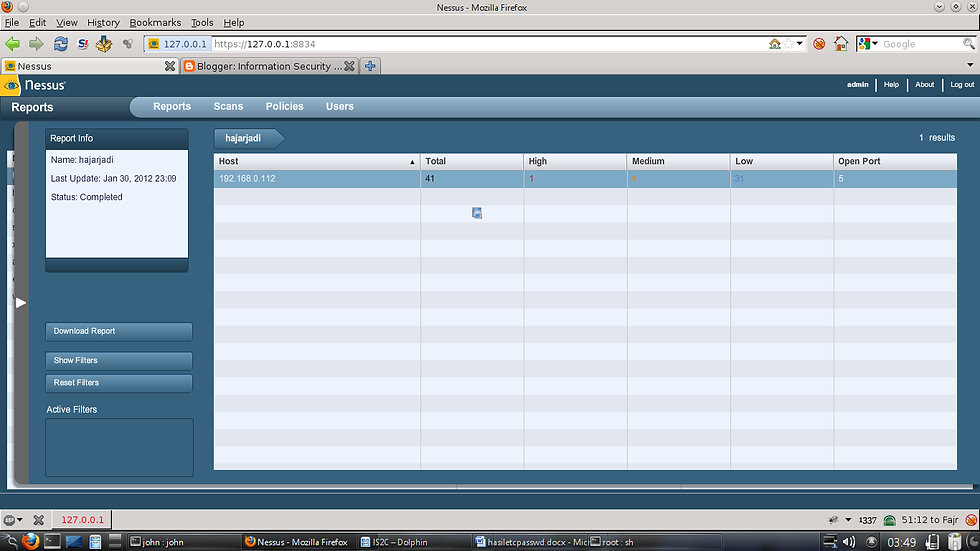
Task: Click the Reset Filters button
Action: [x=119, y=383]
